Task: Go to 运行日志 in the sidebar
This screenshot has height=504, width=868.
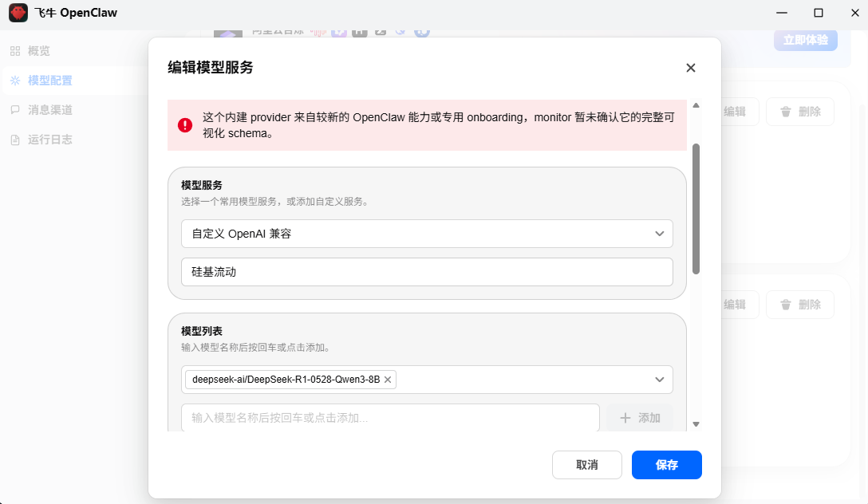Action: (x=49, y=140)
